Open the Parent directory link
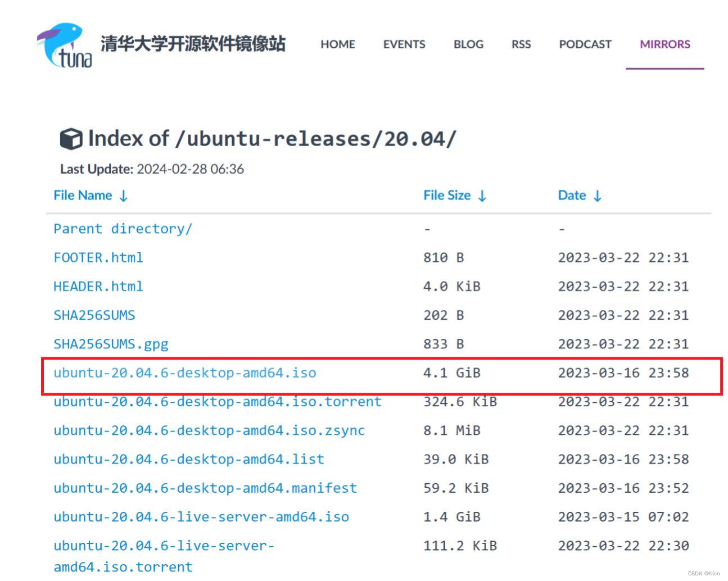This screenshot has height=581, width=728. tap(123, 229)
